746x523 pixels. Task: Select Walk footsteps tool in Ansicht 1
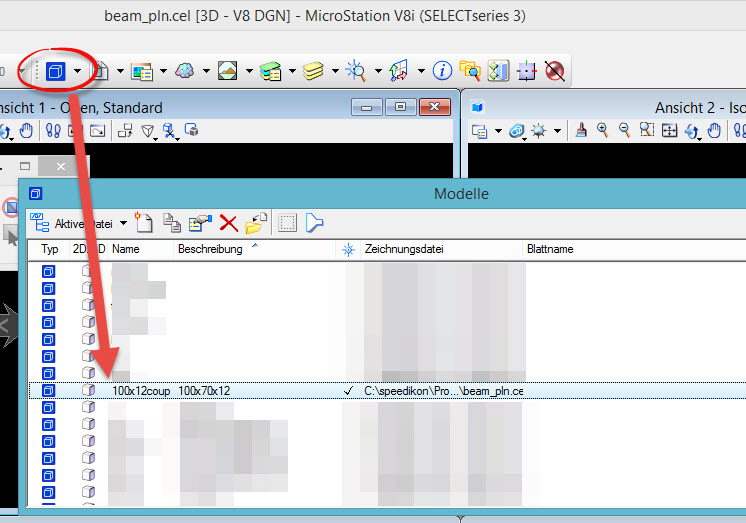[x=53, y=130]
